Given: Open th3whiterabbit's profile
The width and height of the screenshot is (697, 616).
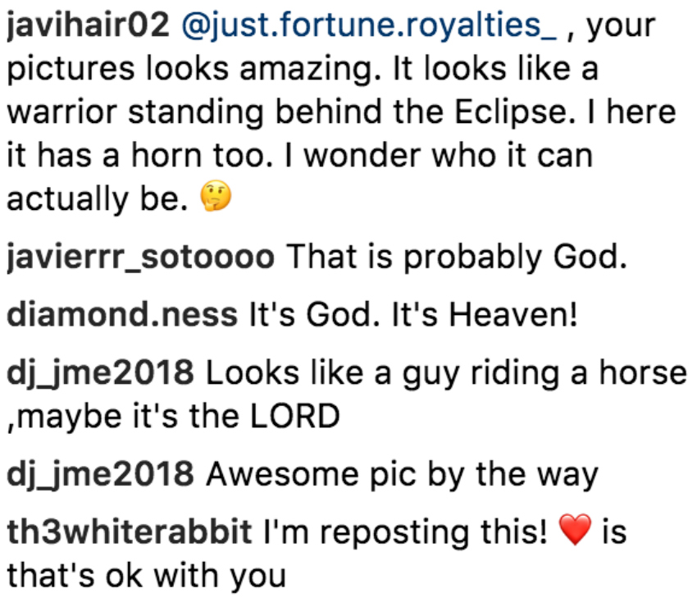Looking at the screenshot, I should [130, 532].
